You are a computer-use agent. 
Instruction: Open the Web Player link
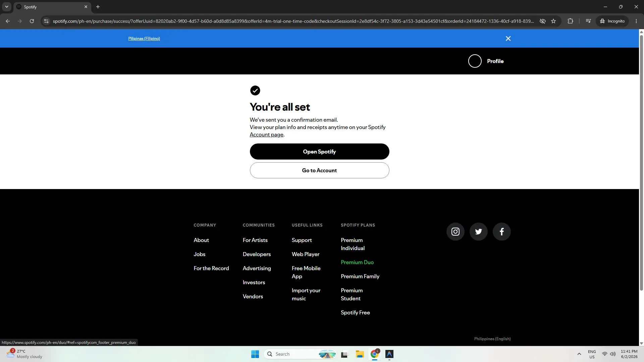(305, 254)
